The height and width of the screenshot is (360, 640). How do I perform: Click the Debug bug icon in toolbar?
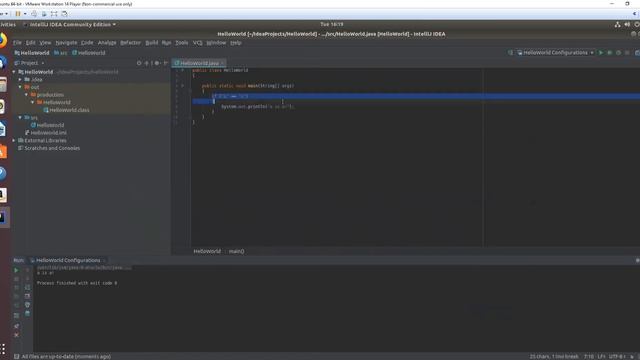609,53
